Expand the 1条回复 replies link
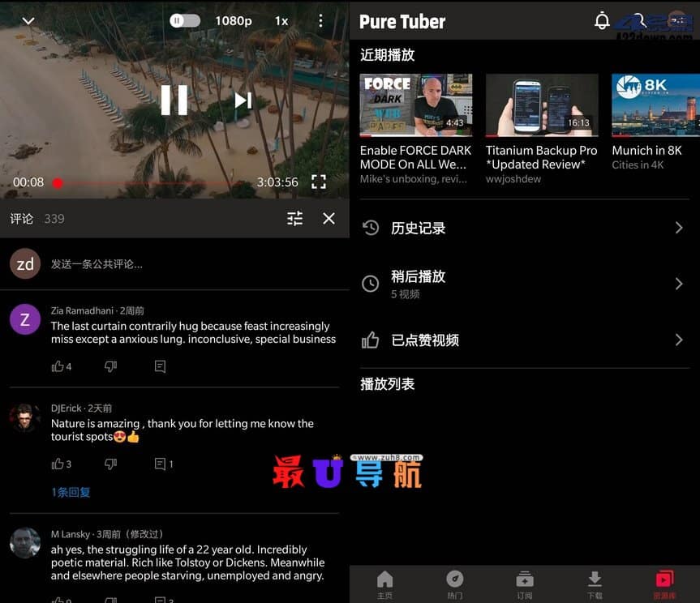 (71, 493)
